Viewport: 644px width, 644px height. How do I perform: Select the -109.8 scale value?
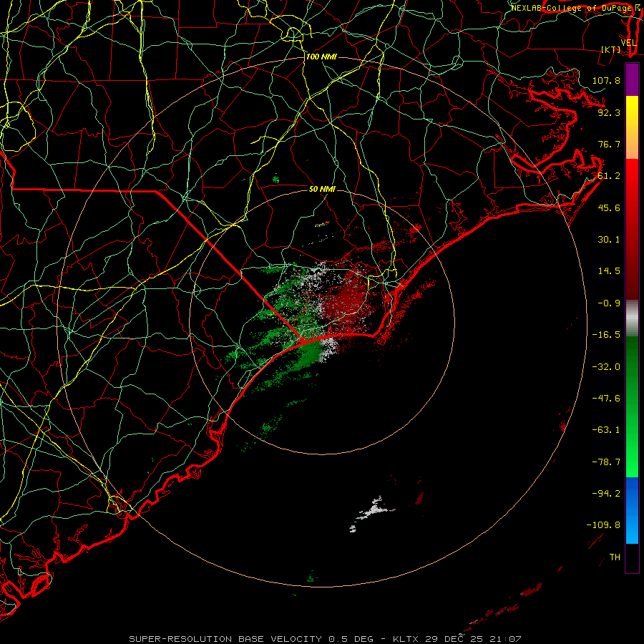click(x=603, y=525)
